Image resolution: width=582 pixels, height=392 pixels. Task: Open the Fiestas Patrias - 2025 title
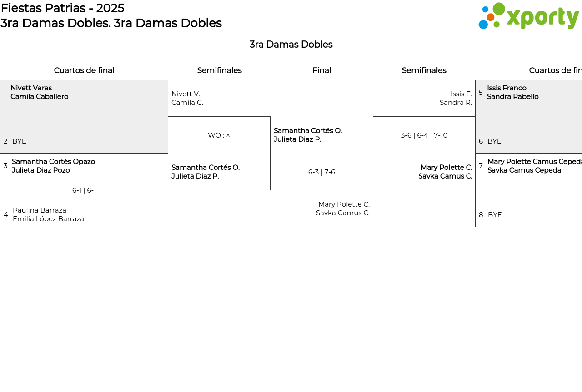[x=62, y=8]
